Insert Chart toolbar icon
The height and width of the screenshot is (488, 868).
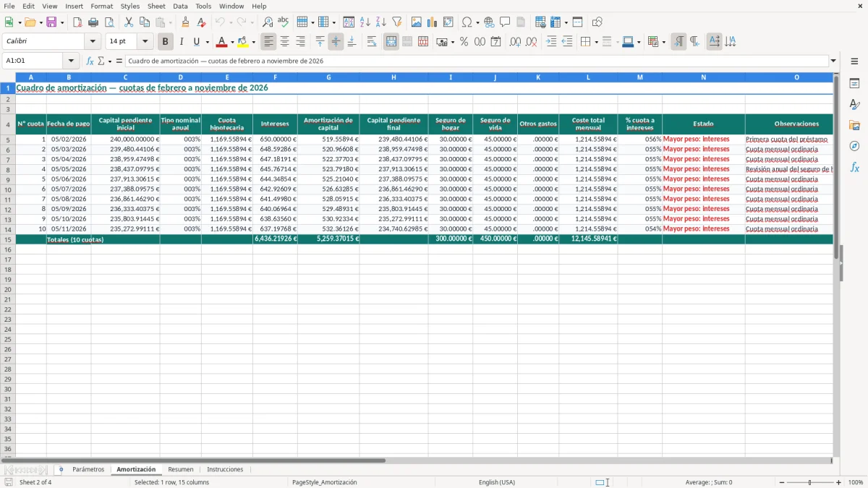coord(433,22)
